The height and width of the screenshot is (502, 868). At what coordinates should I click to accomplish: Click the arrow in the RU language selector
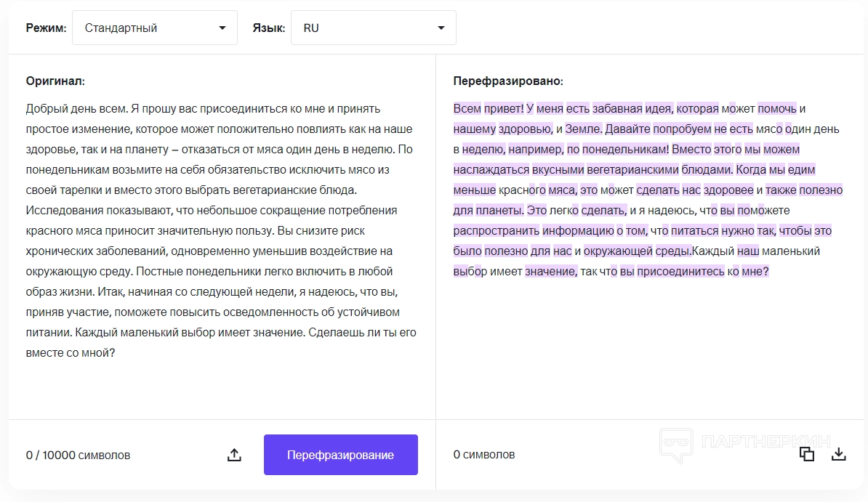441,28
